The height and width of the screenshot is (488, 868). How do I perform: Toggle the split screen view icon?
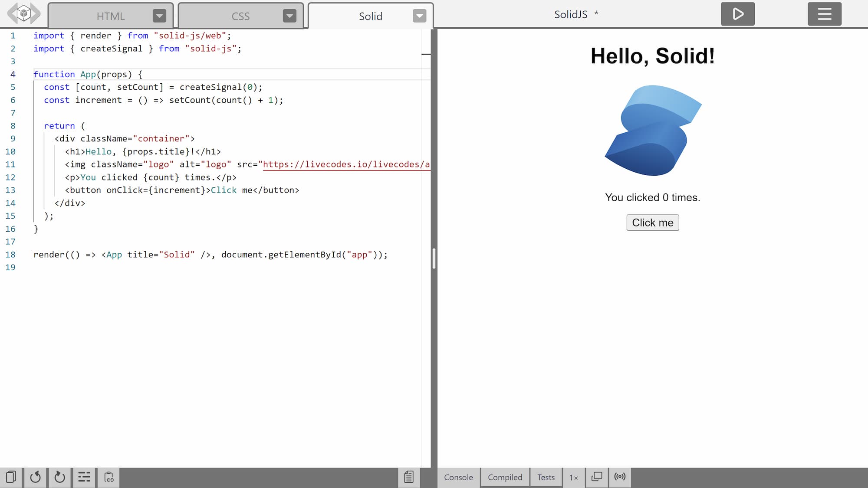(x=597, y=477)
